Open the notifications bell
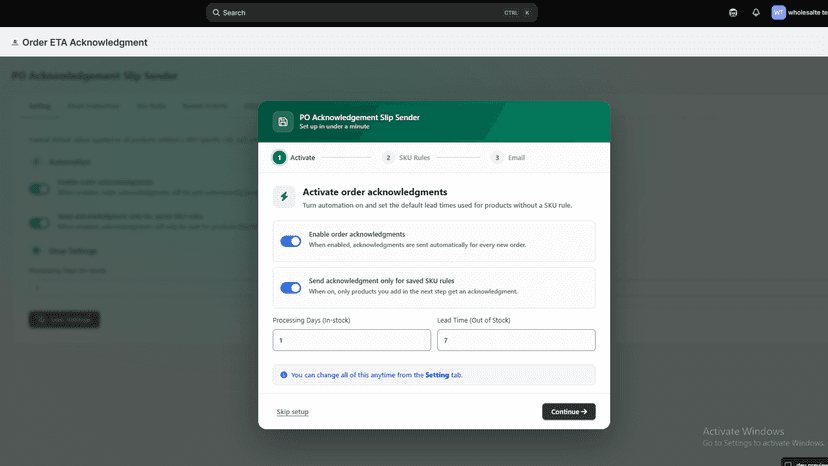 pos(756,13)
